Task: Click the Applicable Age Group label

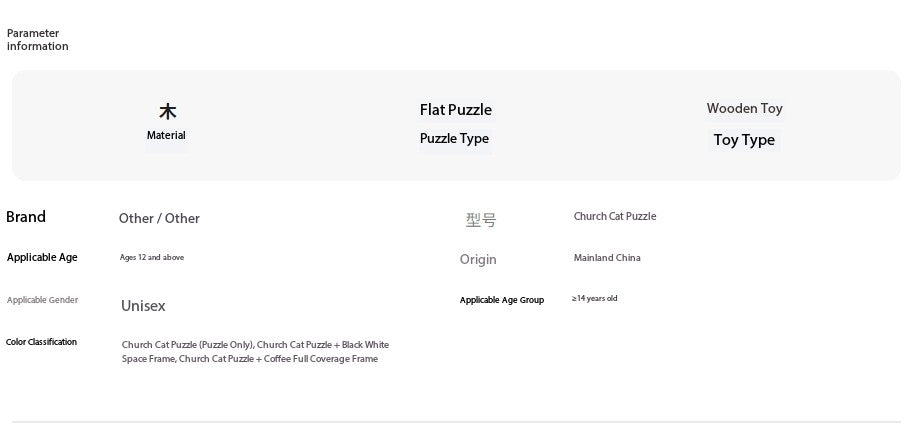Action: 502,300
